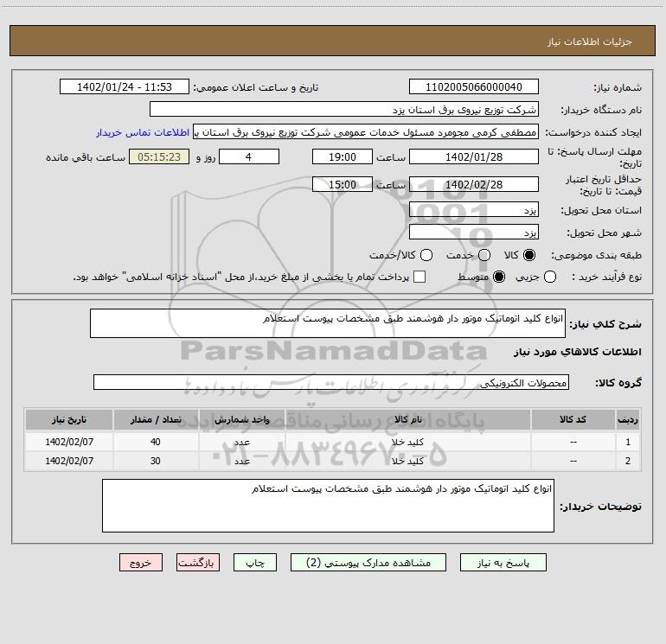Click unit عدد in row 2

pyautogui.click(x=241, y=461)
